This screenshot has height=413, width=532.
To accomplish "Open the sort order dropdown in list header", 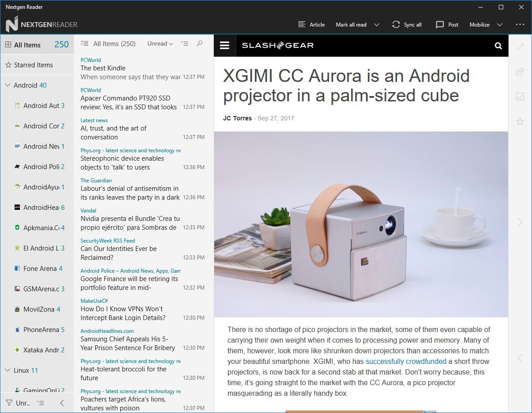I will 185,43.
